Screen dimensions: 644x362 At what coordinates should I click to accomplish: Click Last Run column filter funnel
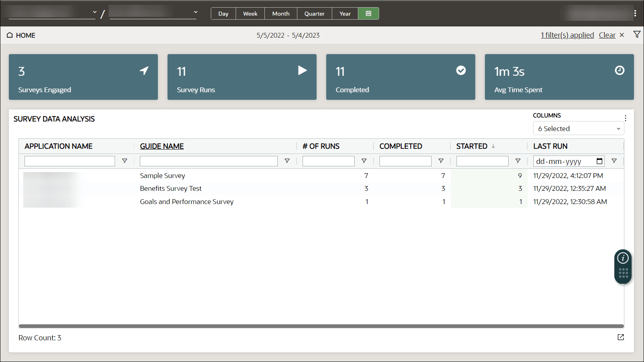[614, 161]
